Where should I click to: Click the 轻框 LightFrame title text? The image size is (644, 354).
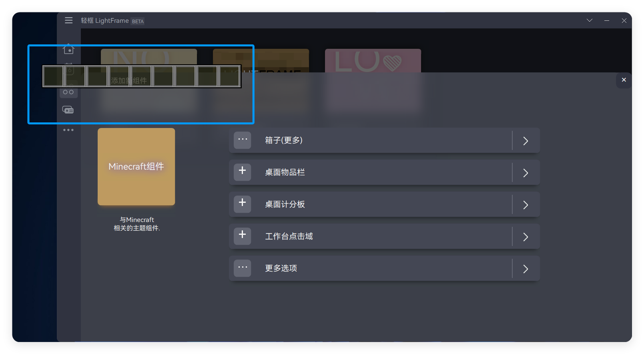(105, 20)
